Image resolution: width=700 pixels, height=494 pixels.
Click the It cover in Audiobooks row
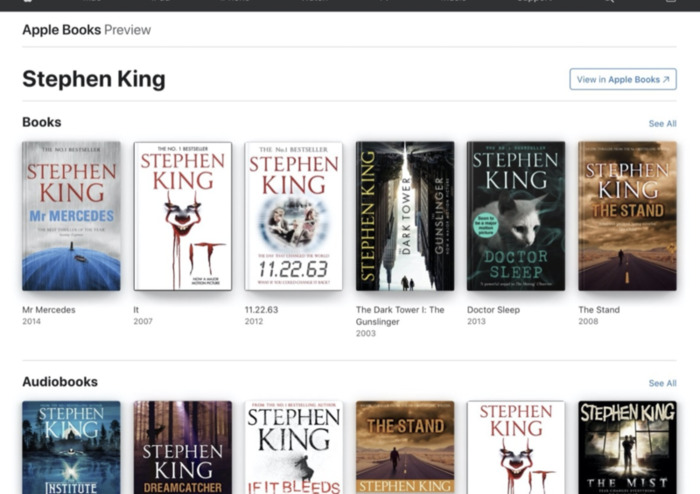pyautogui.click(x=515, y=447)
